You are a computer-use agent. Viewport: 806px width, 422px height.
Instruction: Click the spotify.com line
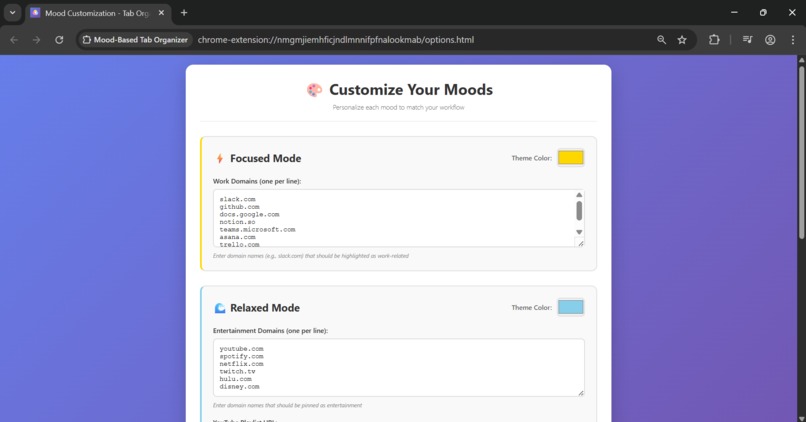242,356
